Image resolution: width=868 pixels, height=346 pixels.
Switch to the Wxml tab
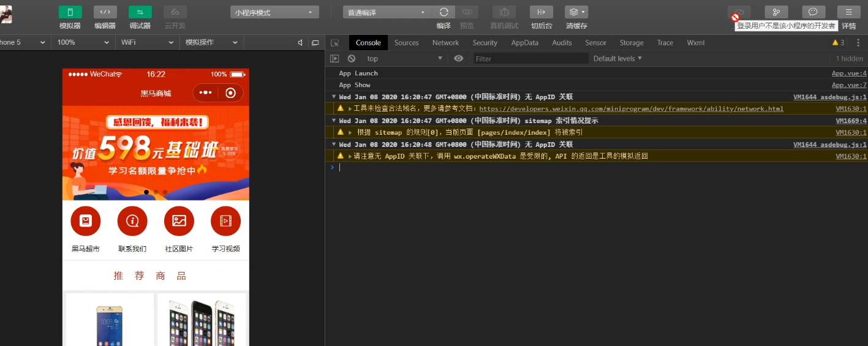pyautogui.click(x=696, y=43)
